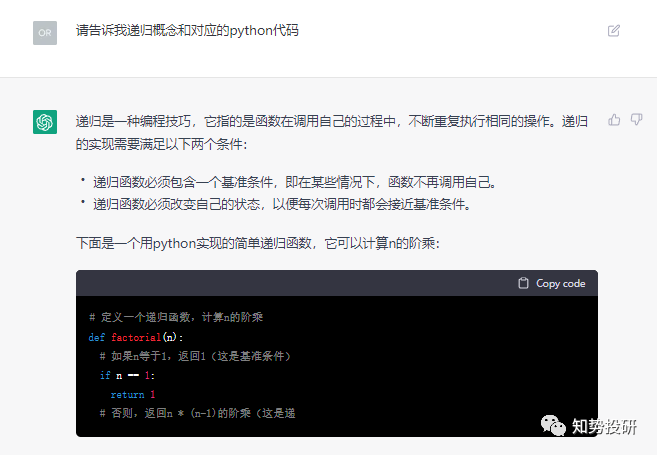The height and width of the screenshot is (455, 657).
Task: Select the bullet mentioning 基准条件 and 函数不再调用自己
Action: coord(295,182)
